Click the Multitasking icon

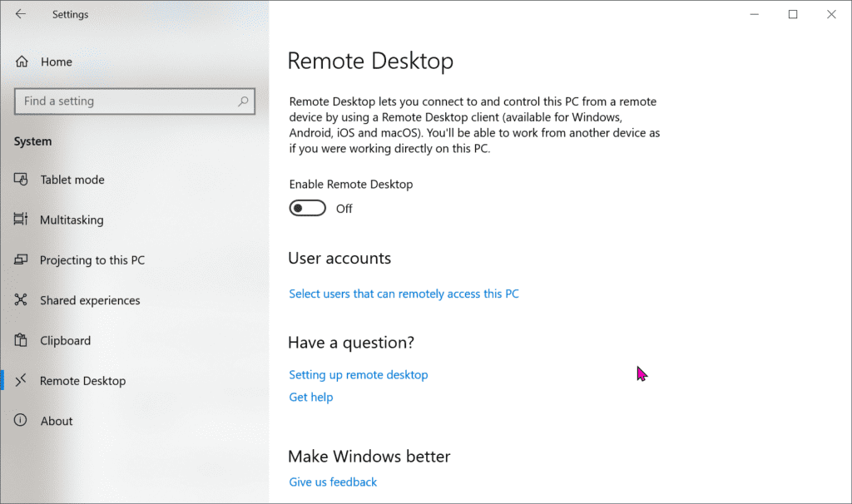[20, 220]
